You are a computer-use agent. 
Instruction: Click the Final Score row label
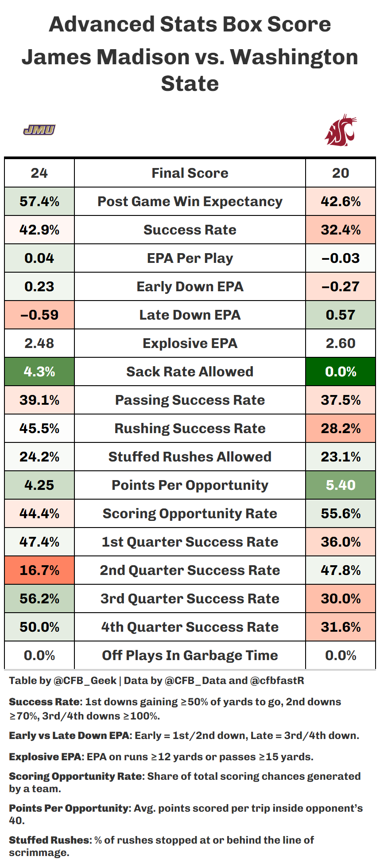point(190,173)
